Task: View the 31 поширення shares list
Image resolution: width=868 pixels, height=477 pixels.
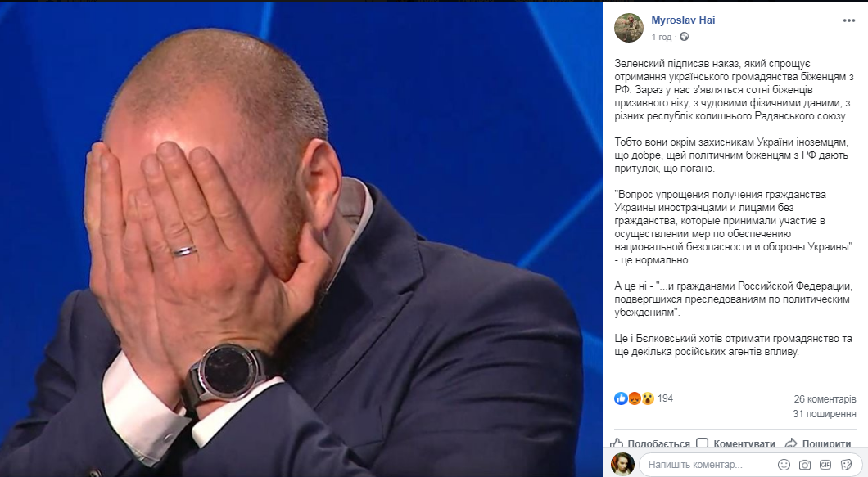Action: click(825, 413)
